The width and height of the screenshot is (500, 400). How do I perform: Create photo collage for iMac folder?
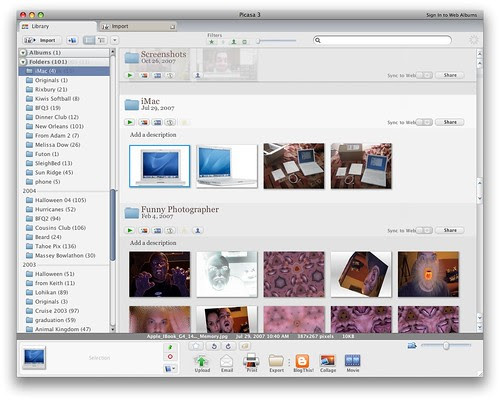tap(144, 122)
